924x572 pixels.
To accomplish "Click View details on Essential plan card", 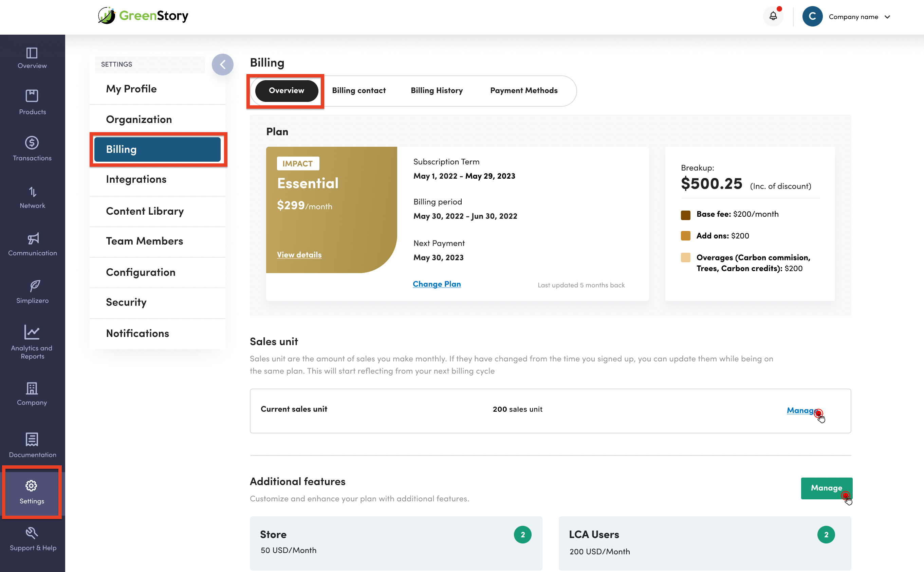I will 299,255.
